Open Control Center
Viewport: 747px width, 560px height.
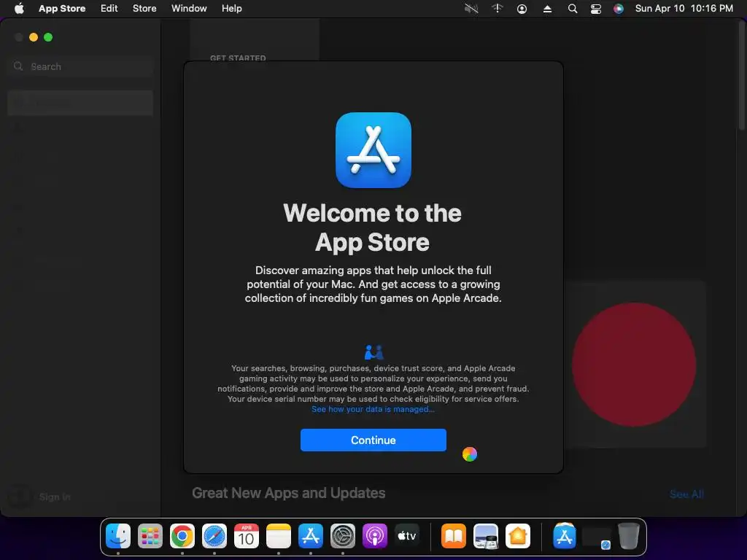(x=595, y=9)
